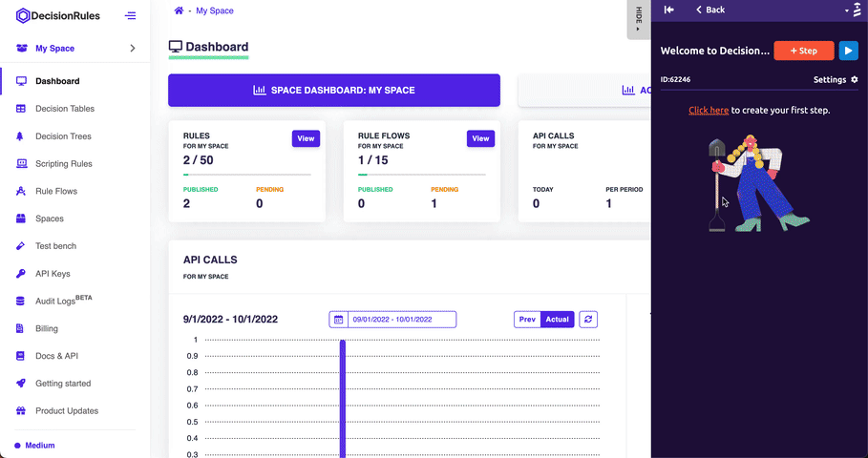The image size is (868, 458).
Task: Click the ID:62246 text
Action: point(675,79)
